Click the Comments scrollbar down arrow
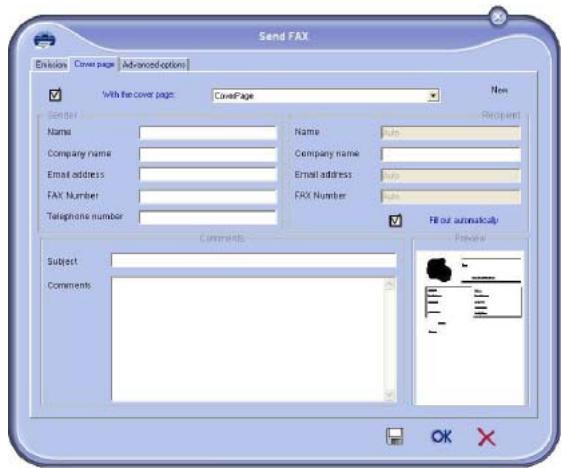 [x=390, y=394]
